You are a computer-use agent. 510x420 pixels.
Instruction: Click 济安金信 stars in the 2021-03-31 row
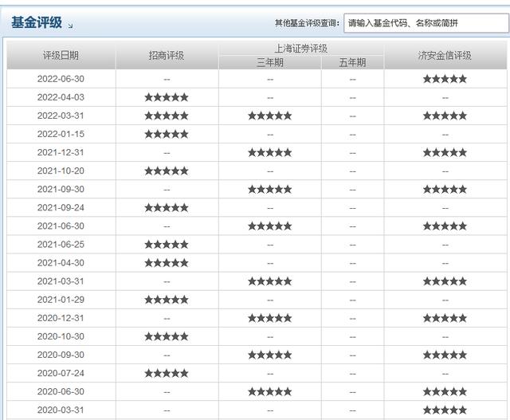[x=445, y=281]
